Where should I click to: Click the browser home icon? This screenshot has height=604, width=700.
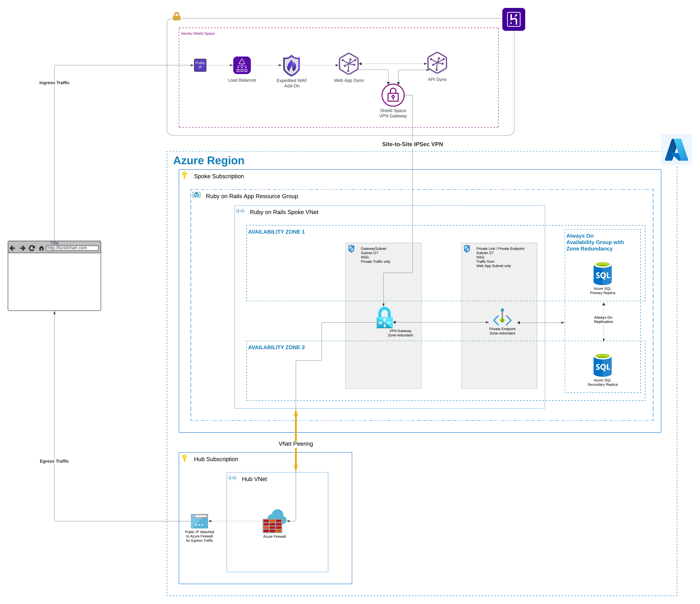coord(41,248)
